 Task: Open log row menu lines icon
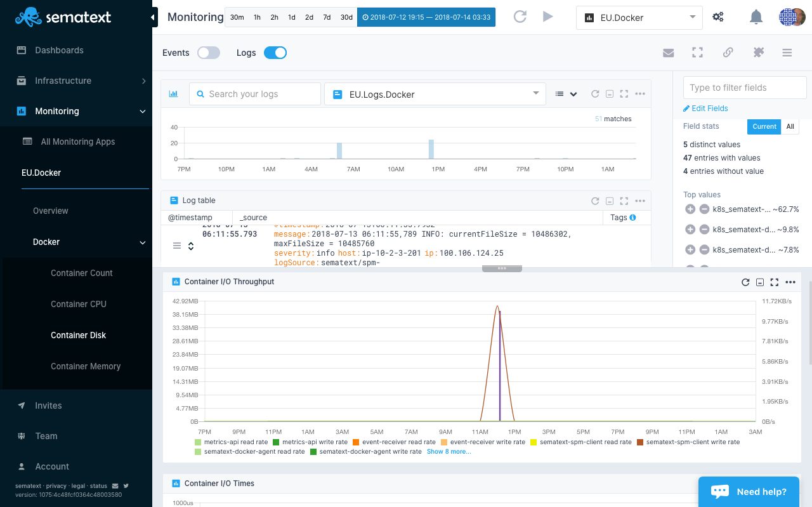(x=177, y=246)
